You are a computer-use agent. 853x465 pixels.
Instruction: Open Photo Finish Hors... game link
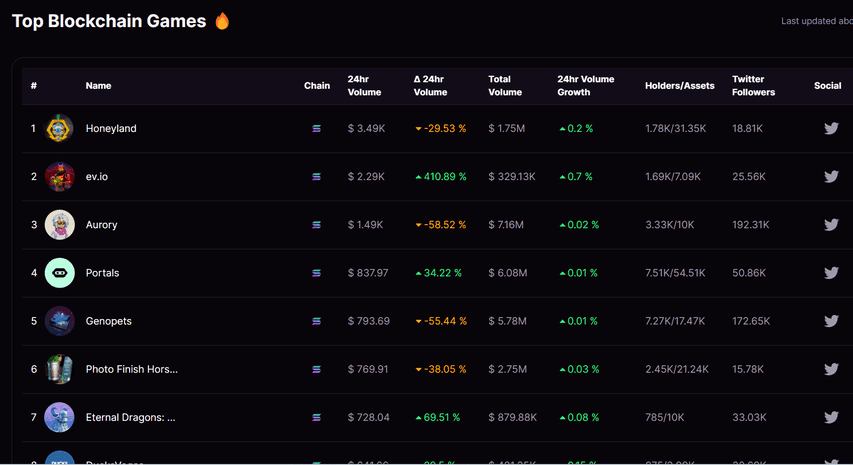[x=132, y=369]
